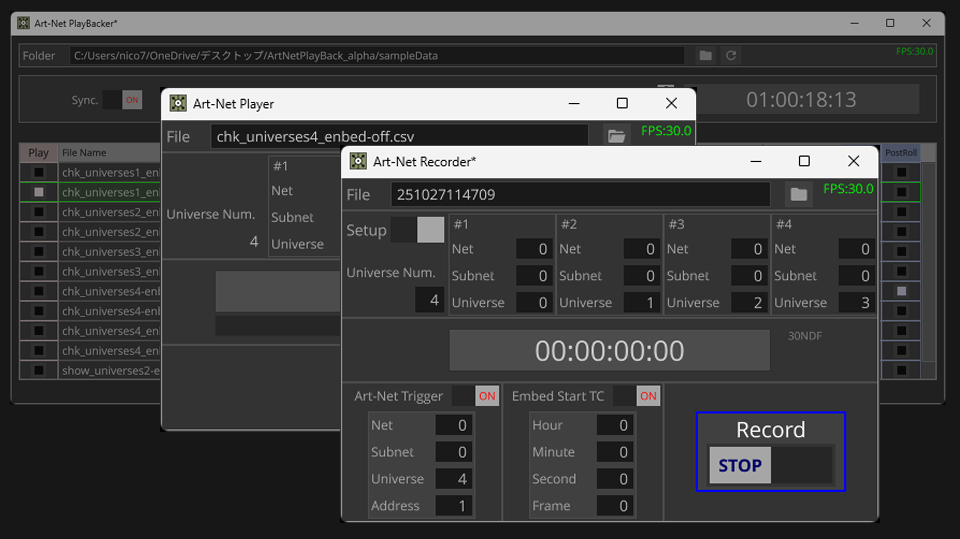Click the Universe Num. field in Recorder
Viewport: 960px width, 539px height.
(x=429, y=299)
